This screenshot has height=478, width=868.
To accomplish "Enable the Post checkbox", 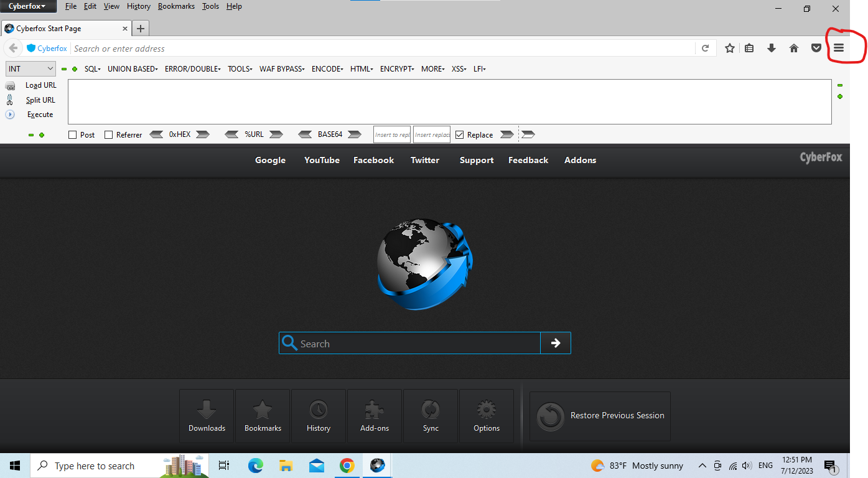I will click(73, 135).
